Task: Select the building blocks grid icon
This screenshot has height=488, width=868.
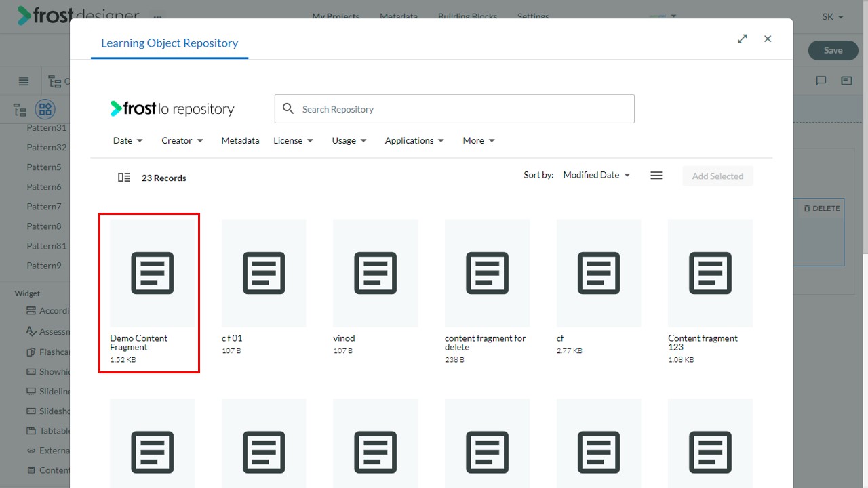Action: [45, 109]
